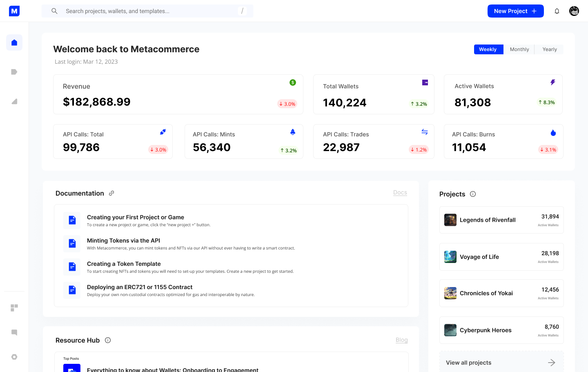Click the Active Wallets value 81,308

[x=473, y=102]
